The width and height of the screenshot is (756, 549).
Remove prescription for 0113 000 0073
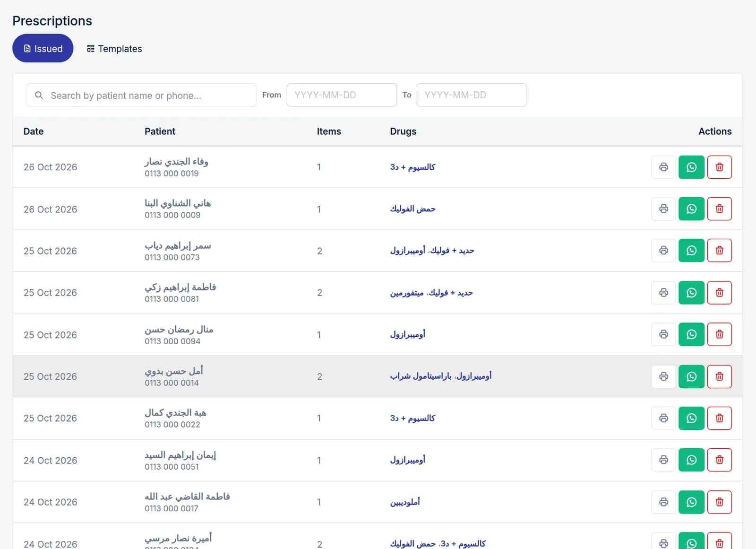[719, 250]
